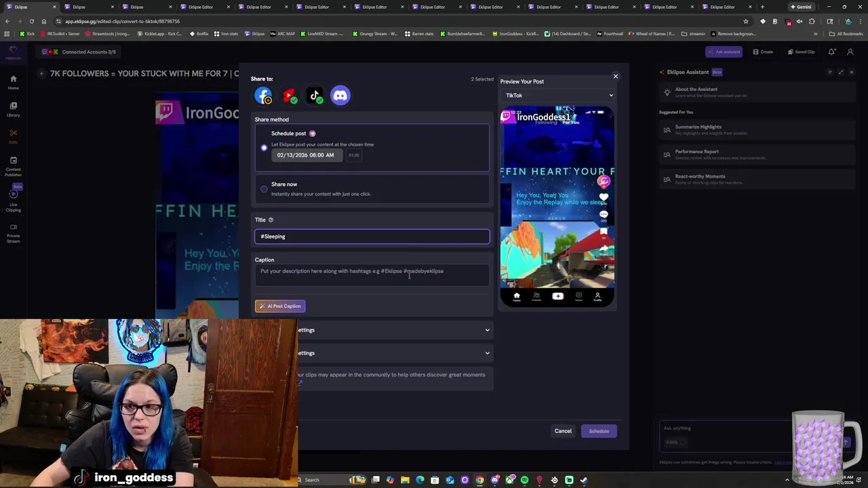Select the Schedule post radio option
Image resolution: width=868 pixels, height=488 pixels.
coord(264,148)
